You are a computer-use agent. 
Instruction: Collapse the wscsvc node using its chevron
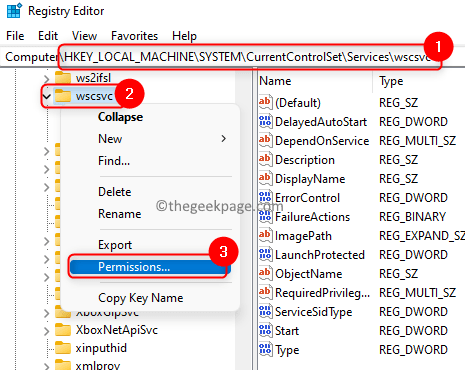[47, 97]
